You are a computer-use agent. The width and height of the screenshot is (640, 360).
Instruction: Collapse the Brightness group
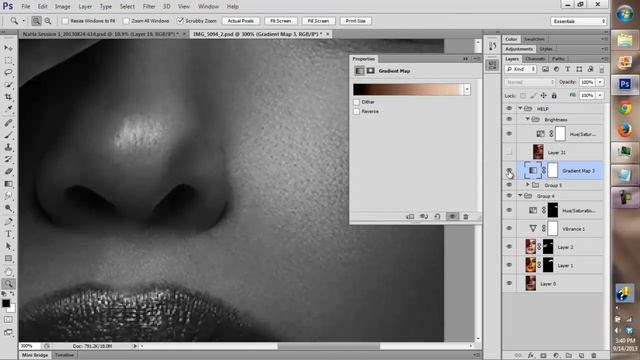tap(527, 119)
